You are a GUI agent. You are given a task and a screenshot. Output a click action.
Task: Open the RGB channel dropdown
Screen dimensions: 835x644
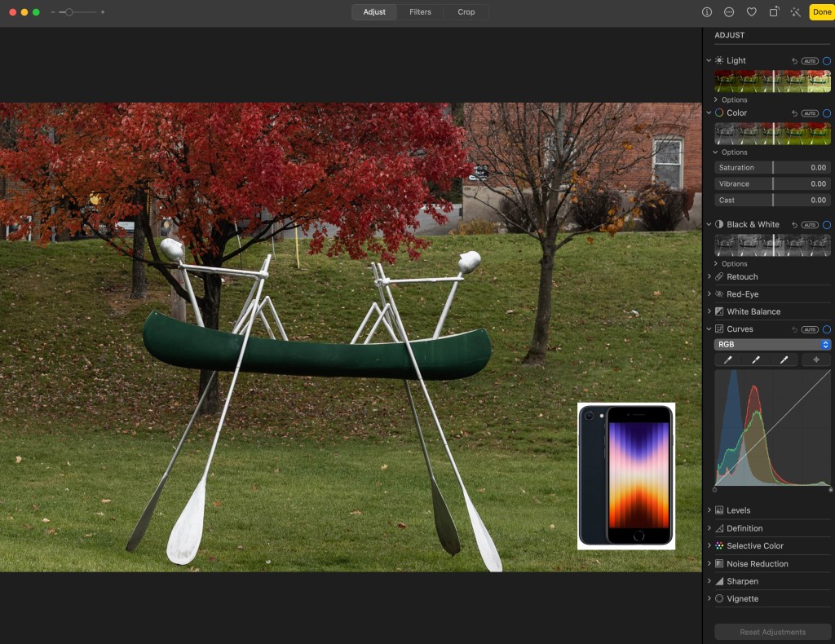tap(772, 345)
